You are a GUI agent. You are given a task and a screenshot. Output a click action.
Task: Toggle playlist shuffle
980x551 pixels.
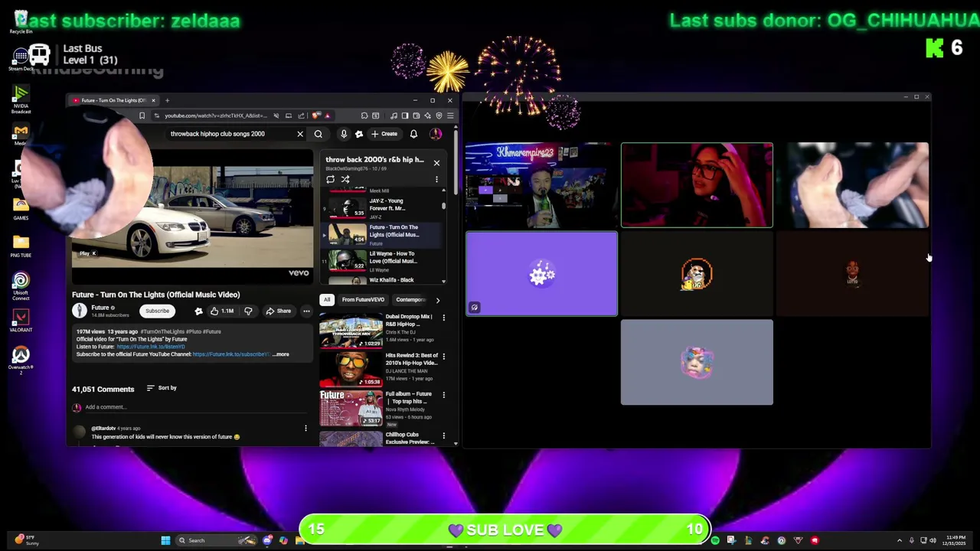coord(345,179)
